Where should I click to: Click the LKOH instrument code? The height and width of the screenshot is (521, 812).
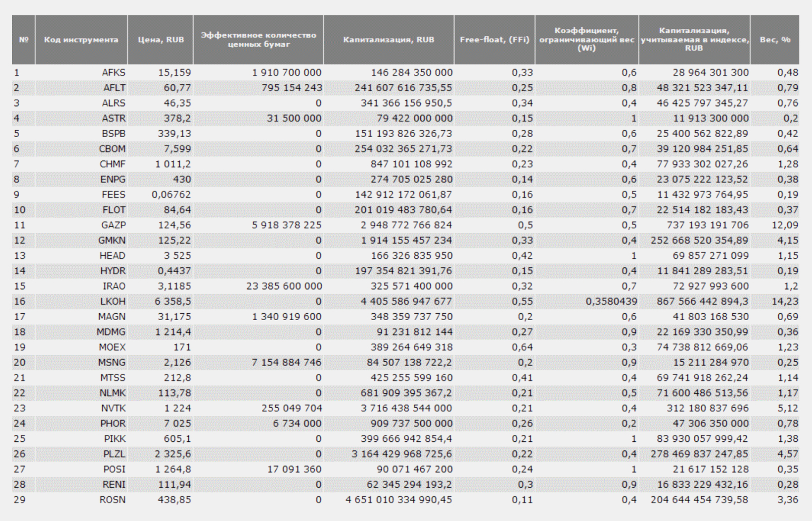(113, 302)
